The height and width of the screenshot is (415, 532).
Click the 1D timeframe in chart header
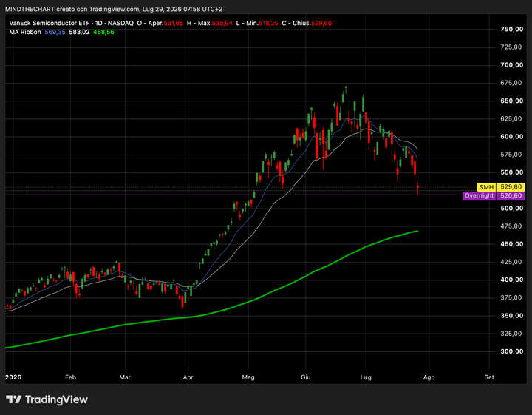[x=98, y=23]
